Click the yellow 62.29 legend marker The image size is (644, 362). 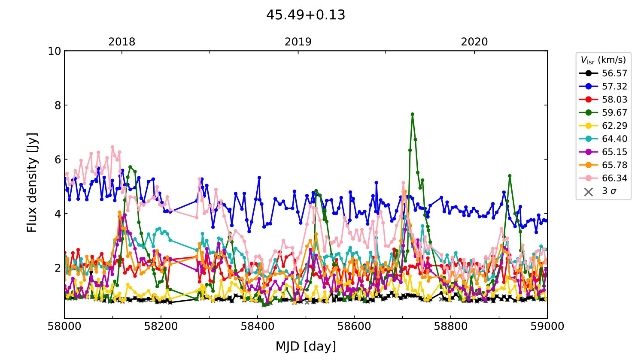coord(588,126)
